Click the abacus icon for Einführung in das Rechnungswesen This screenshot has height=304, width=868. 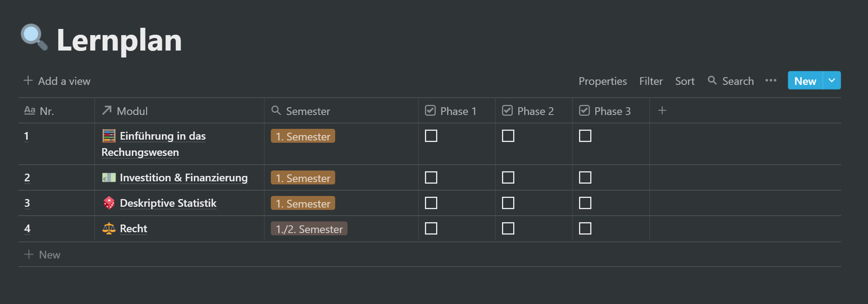[109, 136]
